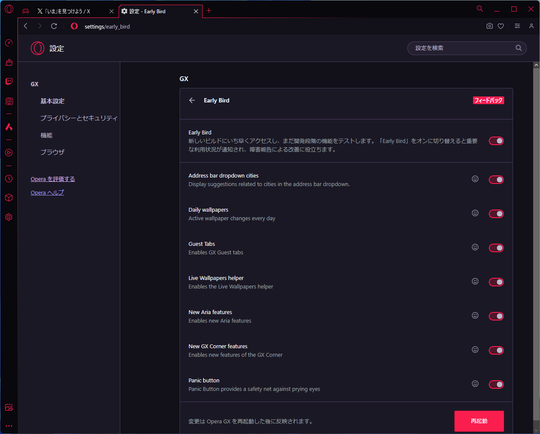Screen dimensions: 540x434
Task: Open Extensions cube icon in sidebar
Action: point(9,198)
